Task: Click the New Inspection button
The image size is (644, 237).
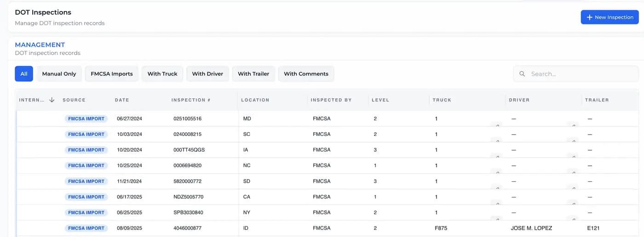Action: [x=609, y=17]
